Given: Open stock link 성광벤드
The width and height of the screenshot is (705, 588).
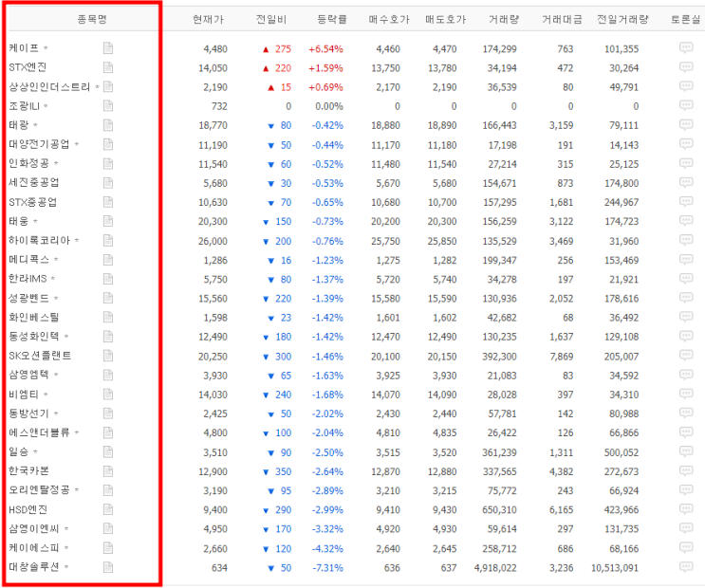Looking at the screenshot, I should pos(28,298).
